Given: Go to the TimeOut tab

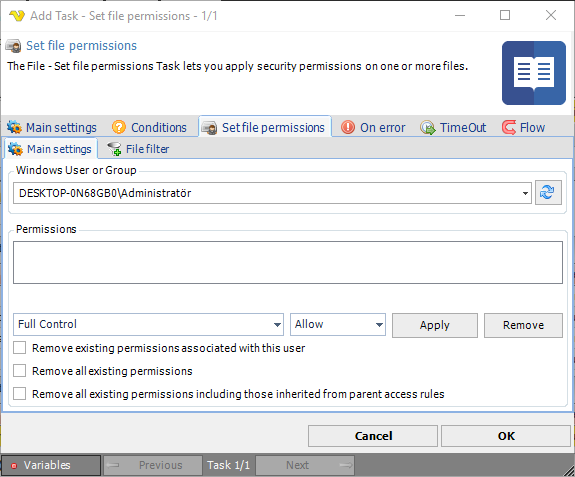Looking at the screenshot, I should click(x=453, y=127).
